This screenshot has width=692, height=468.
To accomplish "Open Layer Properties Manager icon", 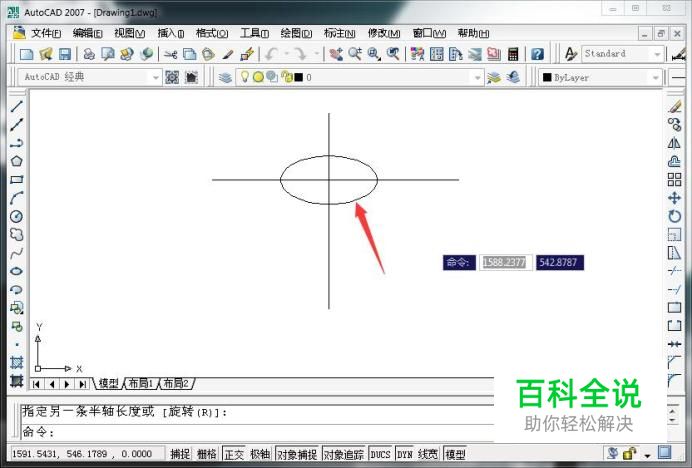I will [x=225, y=77].
